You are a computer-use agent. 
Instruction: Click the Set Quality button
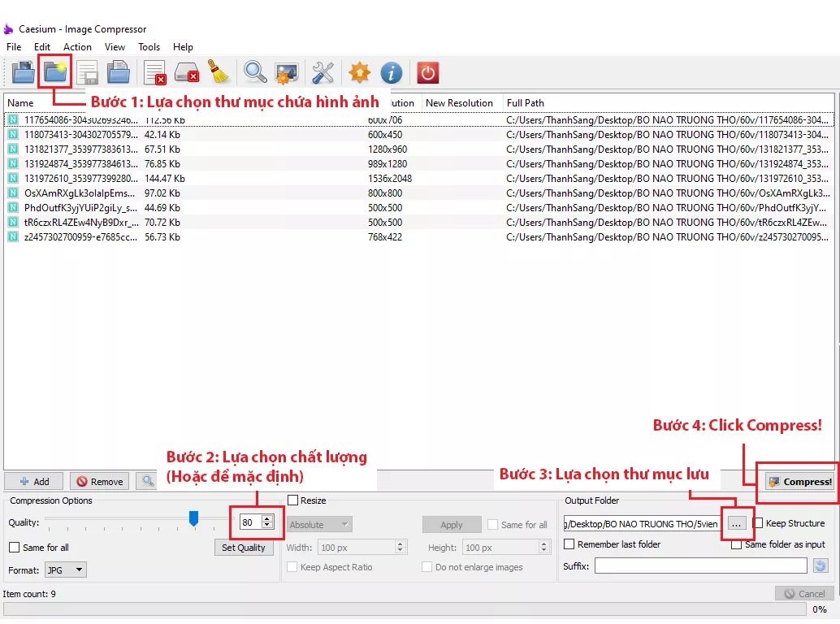244,548
